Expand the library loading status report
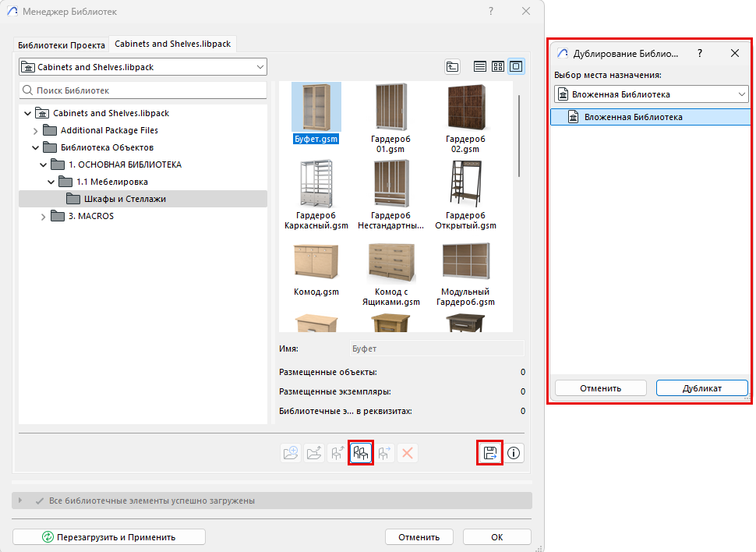 [19, 501]
